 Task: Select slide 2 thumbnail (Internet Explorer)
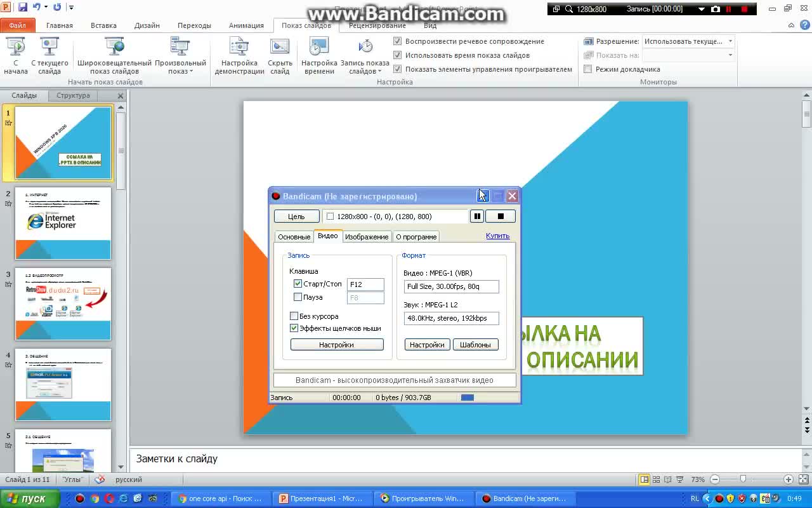click(x=63, y=224)
